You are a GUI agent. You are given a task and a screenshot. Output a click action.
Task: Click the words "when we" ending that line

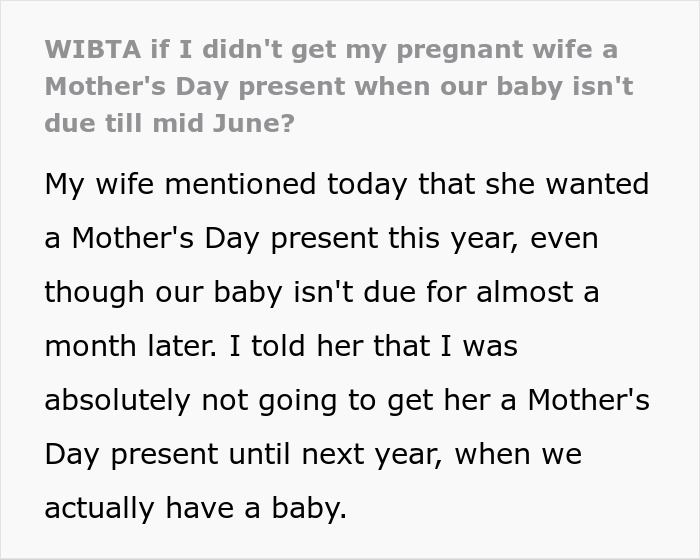pyautogui.click(x=518, y=454)
